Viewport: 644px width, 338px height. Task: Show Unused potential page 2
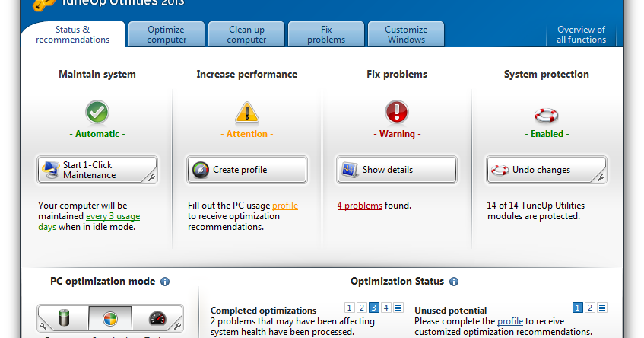pyautogui.click(x=590, y=308)
